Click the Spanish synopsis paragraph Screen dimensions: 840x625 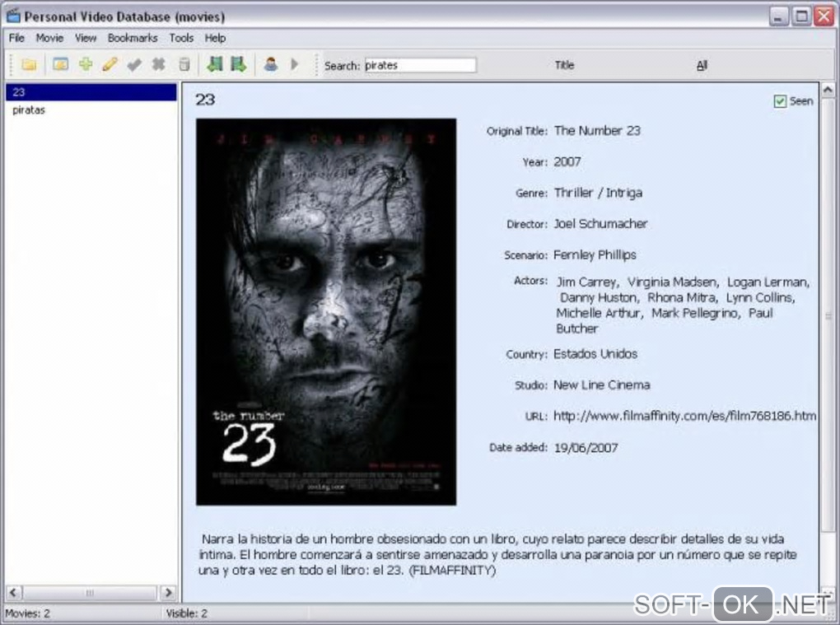click(497, 555)
